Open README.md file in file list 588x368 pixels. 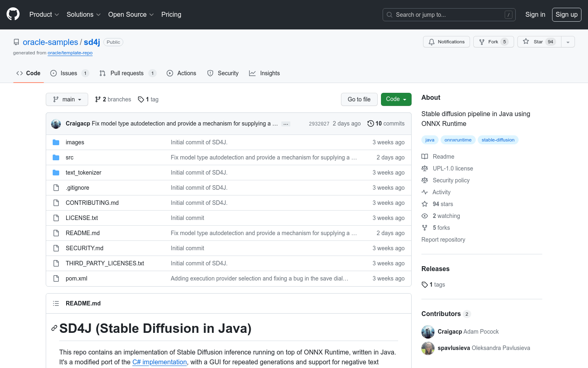coord(82,233)
